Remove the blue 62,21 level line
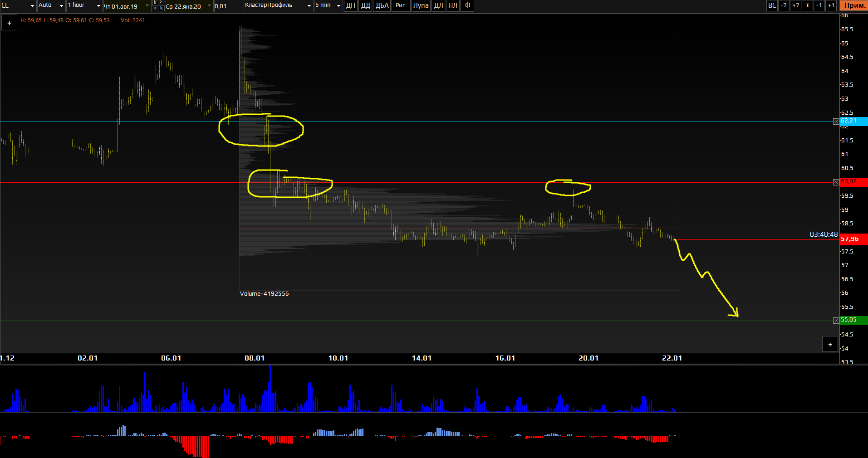Screen dimensions: 868x458 click(x=836, y=122)
